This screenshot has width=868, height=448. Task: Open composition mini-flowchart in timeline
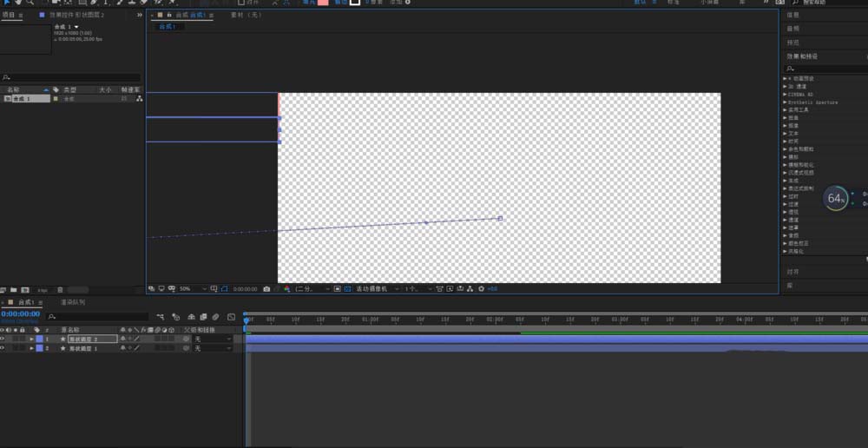pyautogui.click(x=161, y=317)
